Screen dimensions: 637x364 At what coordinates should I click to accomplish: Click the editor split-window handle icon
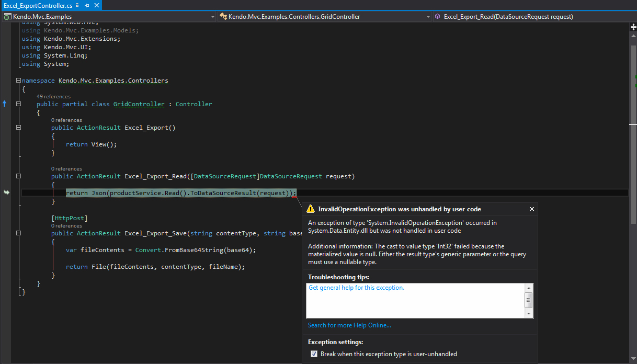[633, 26]
